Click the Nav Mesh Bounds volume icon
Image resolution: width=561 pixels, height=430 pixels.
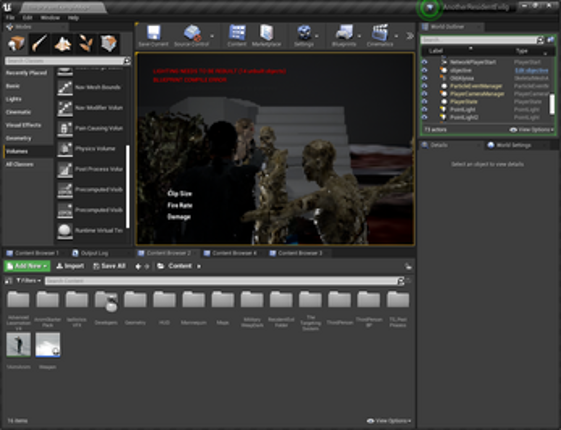tap(65, 88)
